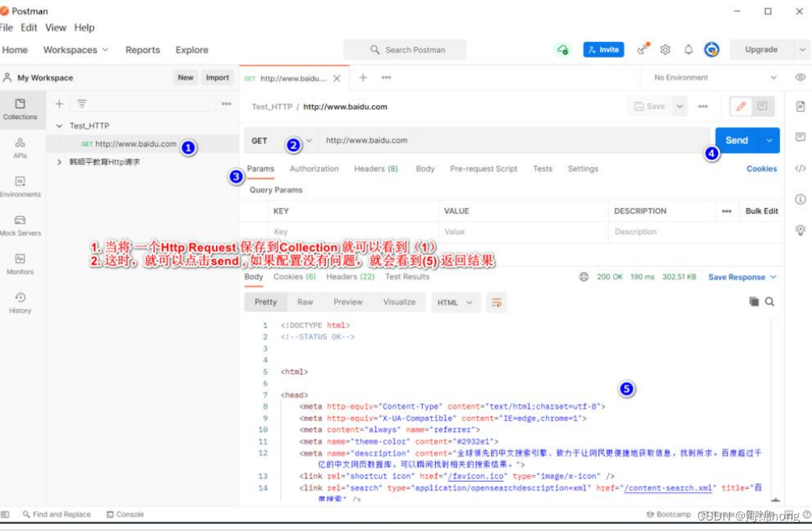Close the baidu request tab

[x=336, y=79]
